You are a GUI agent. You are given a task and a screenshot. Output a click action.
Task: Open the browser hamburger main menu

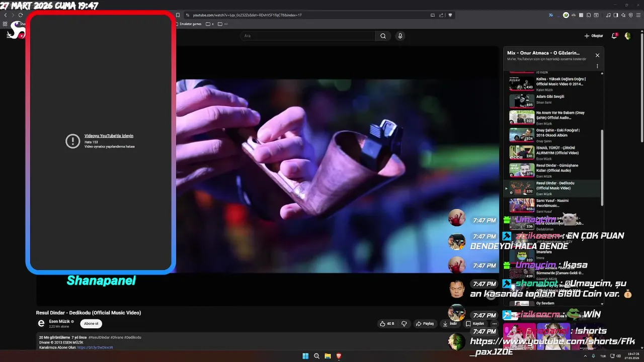[x=638, y=15]
